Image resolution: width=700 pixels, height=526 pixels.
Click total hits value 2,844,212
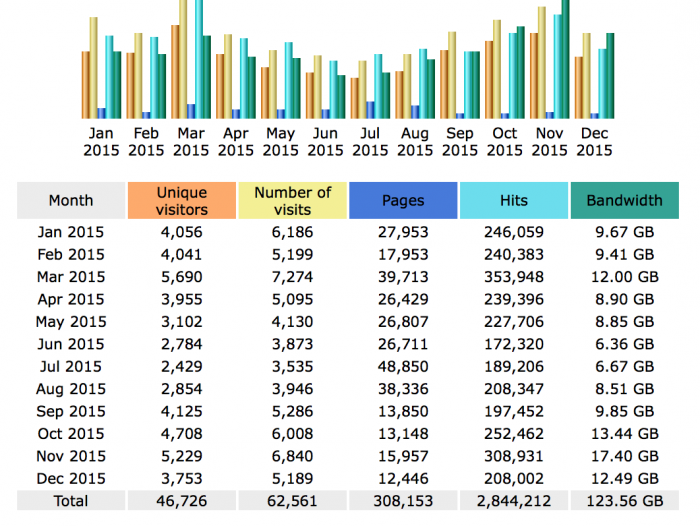pos(514,501)
